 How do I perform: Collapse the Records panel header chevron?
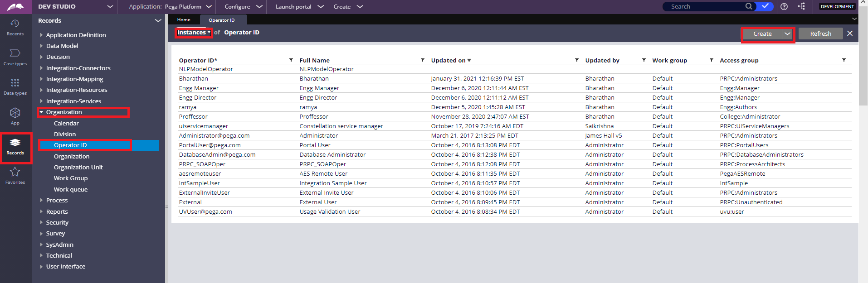[x=158, y=21]
